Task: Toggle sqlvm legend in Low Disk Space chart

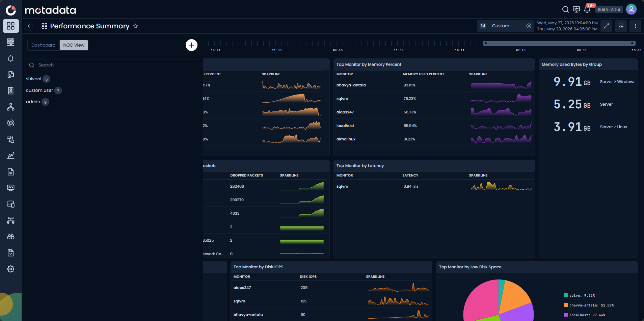Action: pyautogui.click(x=580, y=295)
